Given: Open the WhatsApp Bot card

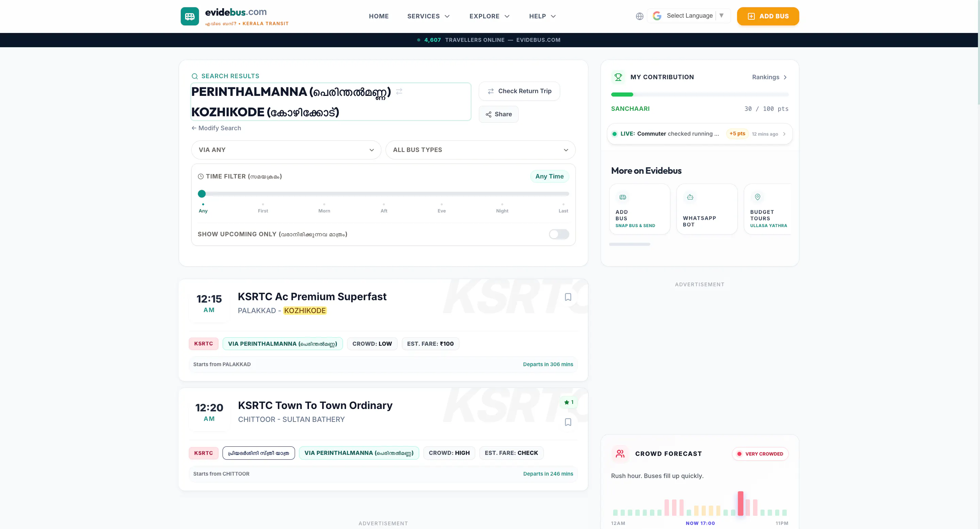Looking at the screenshot, I should tap(706, 209).
